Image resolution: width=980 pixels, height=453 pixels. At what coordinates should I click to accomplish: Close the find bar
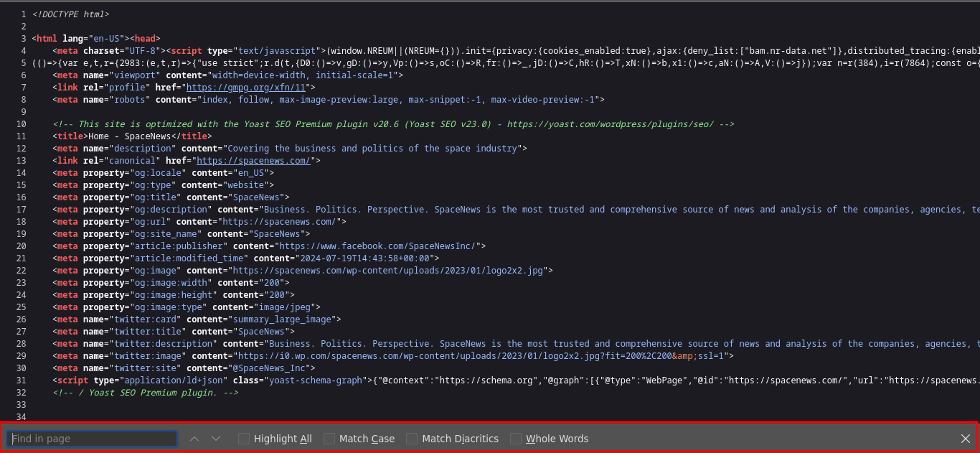(x=966, y=439)
